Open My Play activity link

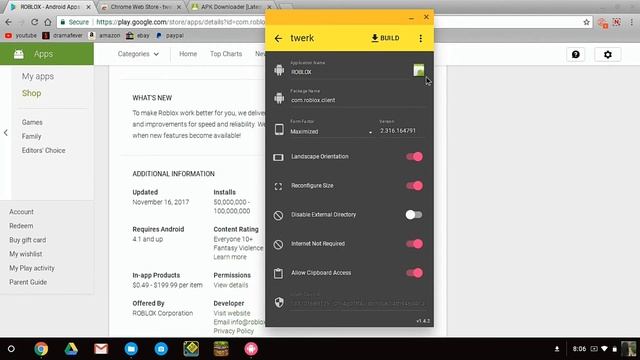tap(32, 268)
